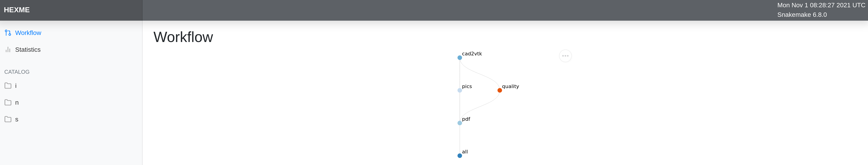This screenshot has height=165, width=868.
Task: Select the orange quality rule node
Action: 499,90
